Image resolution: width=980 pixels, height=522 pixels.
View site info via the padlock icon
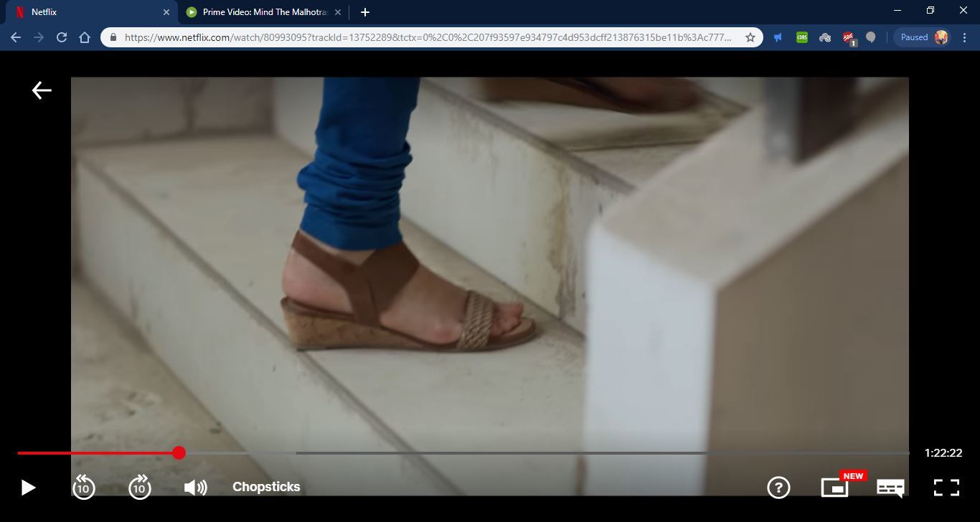[113, 37]
